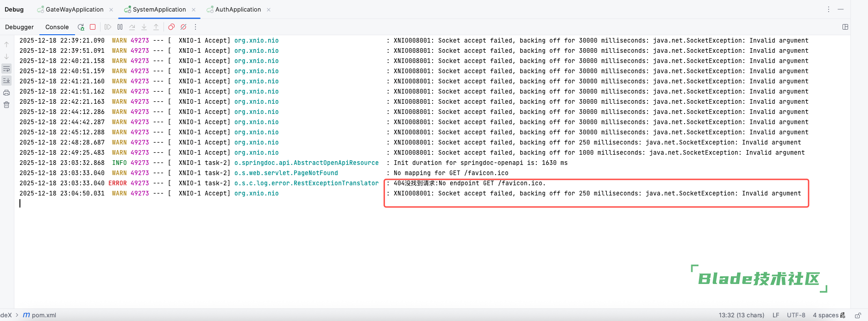Viewport: 868px width, 321px height.
Task: Switch to the AuthApplication tab
Action: [238, 9]
